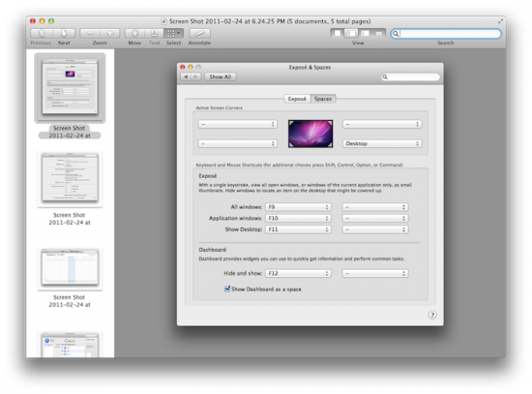Click the Show All button

(221, 77)
